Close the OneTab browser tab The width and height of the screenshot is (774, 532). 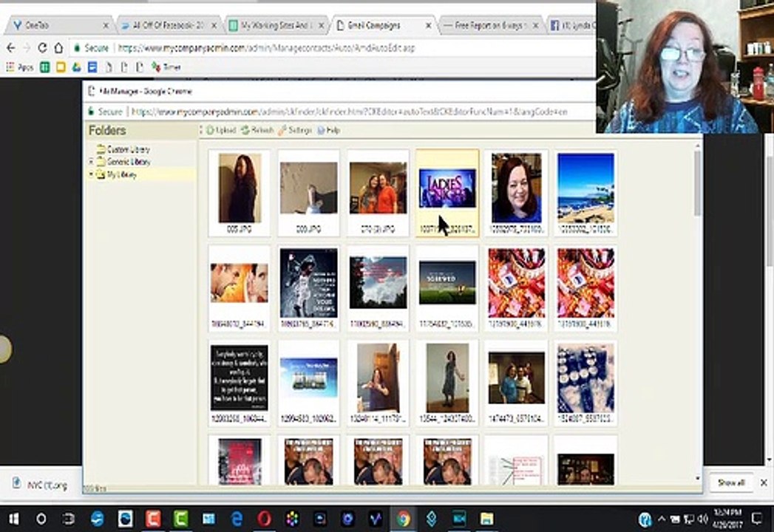pyautogui.click(x=106, y=25)
